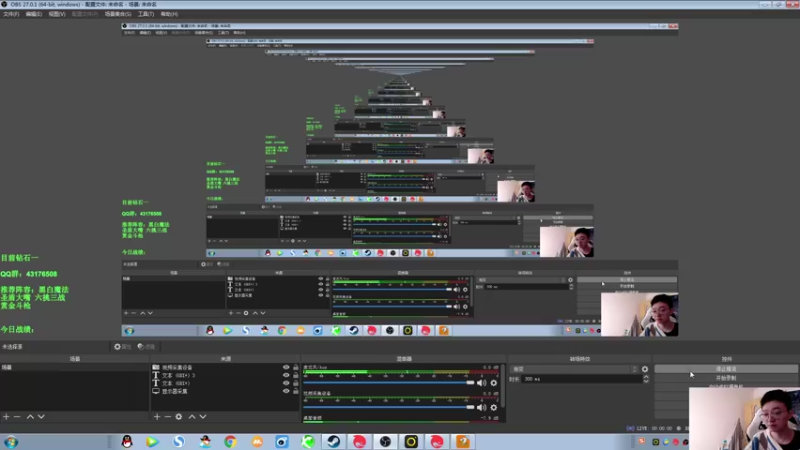Viewport: 800px width, 450px height.
Task: Open the 文件(F) menu
Action: [x=11, y=14]
